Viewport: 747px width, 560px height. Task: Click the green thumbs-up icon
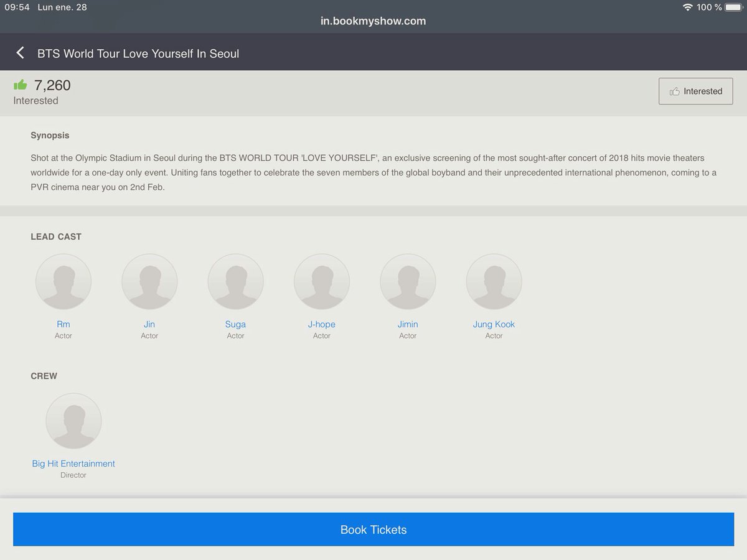coord(21,85)
